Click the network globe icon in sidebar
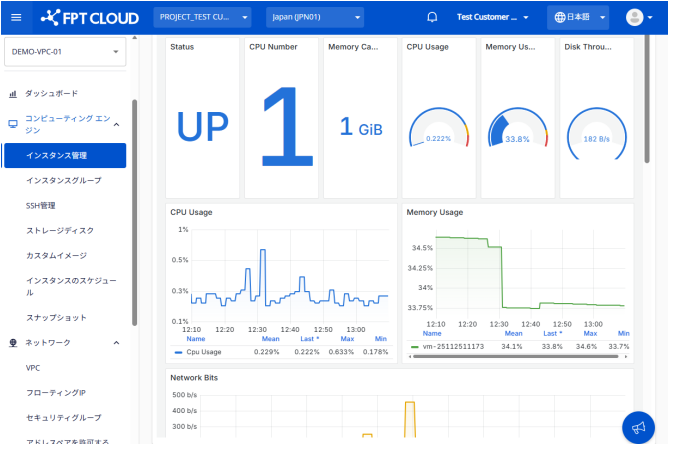This screenshot has height=465, width=673. point(13,343)
